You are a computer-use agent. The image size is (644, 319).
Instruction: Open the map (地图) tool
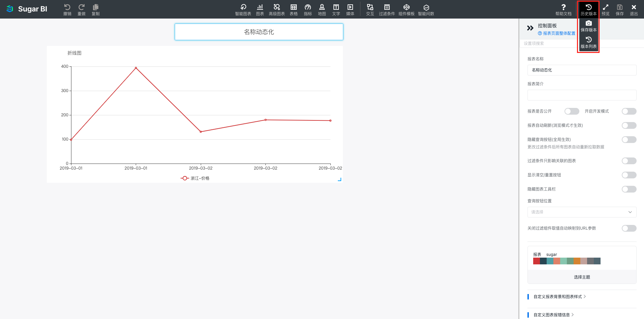pyautogui.click(x=322, y=9)
